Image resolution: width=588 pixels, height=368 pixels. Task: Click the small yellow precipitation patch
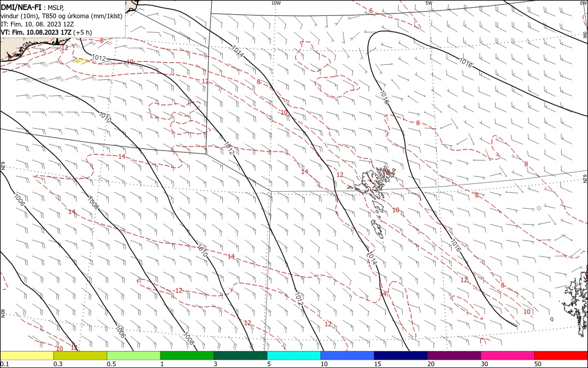pos(81,61)
